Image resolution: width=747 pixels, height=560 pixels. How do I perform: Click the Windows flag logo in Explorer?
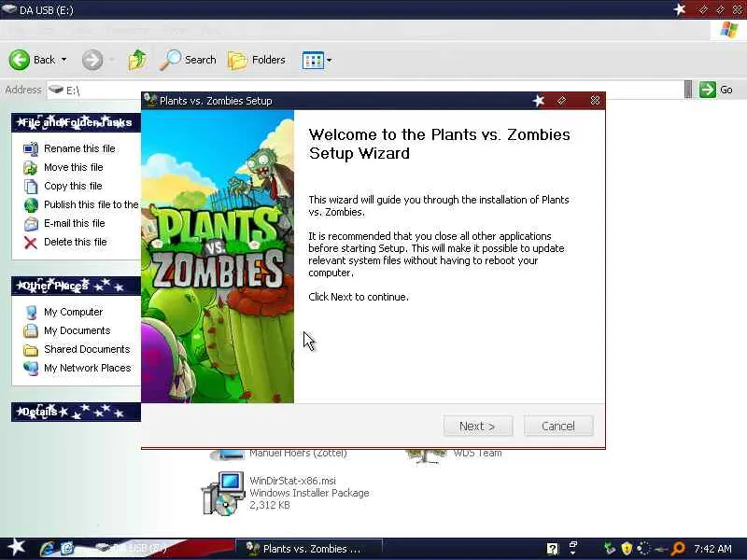point(729,30)
